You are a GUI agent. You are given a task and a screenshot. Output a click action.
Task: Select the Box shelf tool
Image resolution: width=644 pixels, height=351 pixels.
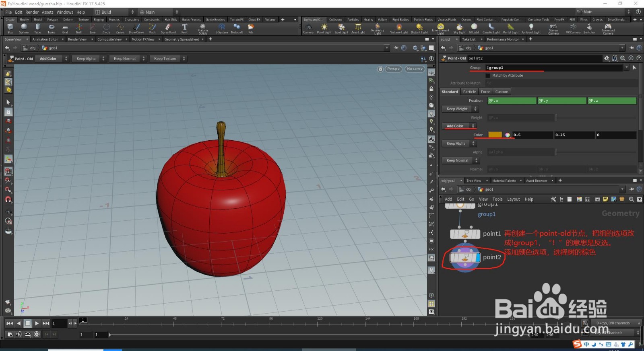tap(10, 29)
